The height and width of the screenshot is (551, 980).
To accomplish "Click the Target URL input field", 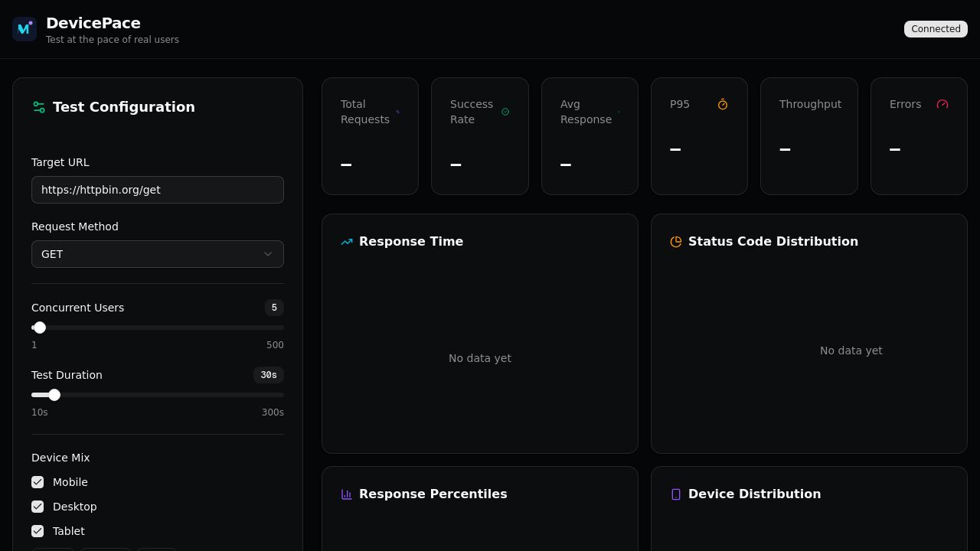I will click(x=158, y=190).
